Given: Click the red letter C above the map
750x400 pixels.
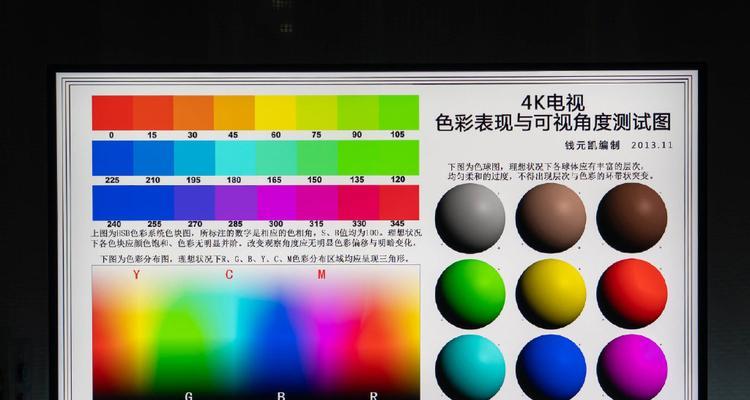Looking at the screenshot, I should pyautogui.click(x=229, y=275).
